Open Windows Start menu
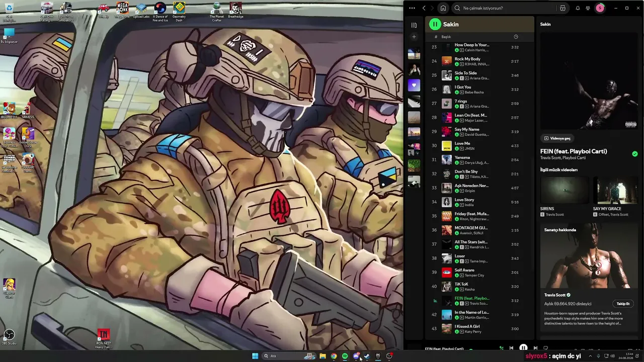Image resolution: width=644 pixels, height=362 pixels. point(255,356)
